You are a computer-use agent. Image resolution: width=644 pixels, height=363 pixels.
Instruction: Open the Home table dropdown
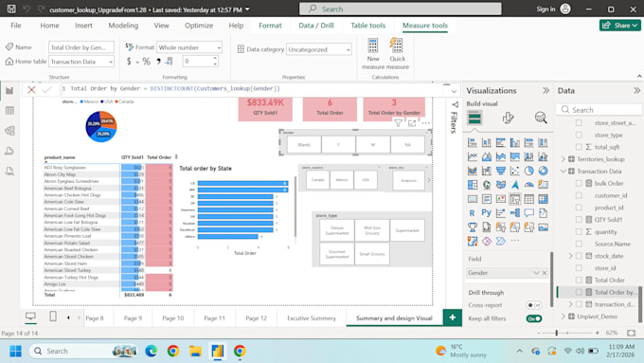81,62
